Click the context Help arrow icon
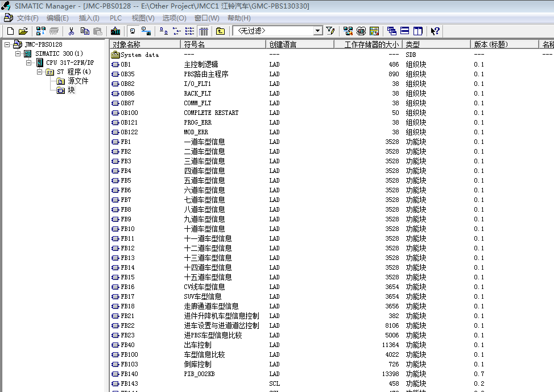Screen dimensions: 554x392 point(435,31)
